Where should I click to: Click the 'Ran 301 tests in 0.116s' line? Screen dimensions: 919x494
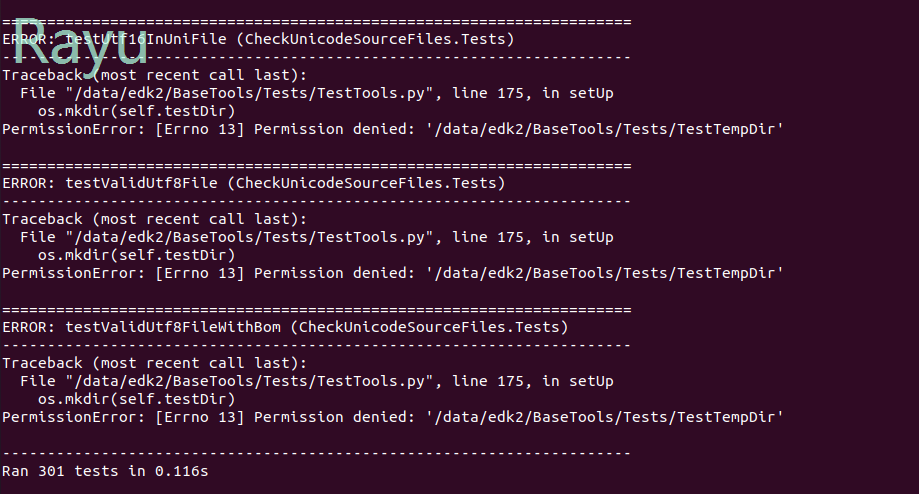click(x=105, y=469)
